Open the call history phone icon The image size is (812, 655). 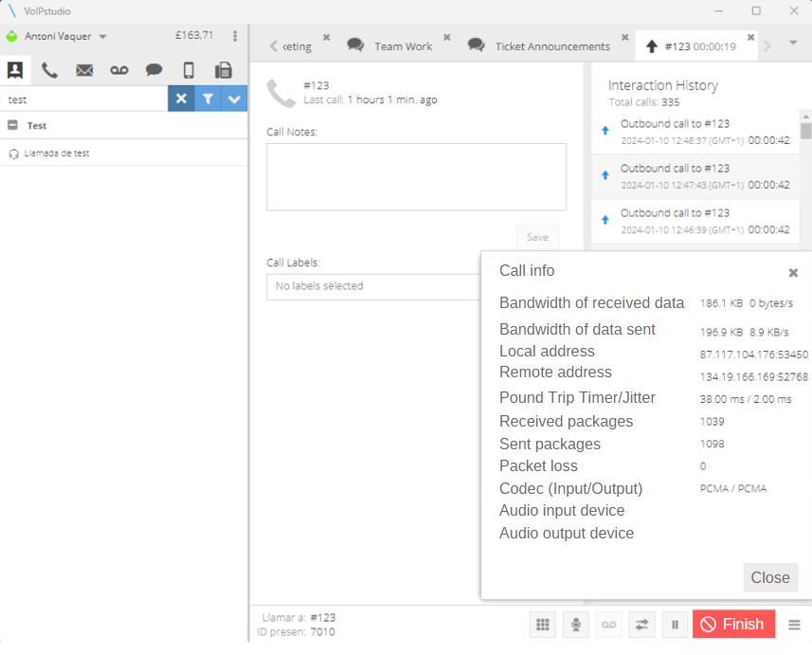(49, 70)
